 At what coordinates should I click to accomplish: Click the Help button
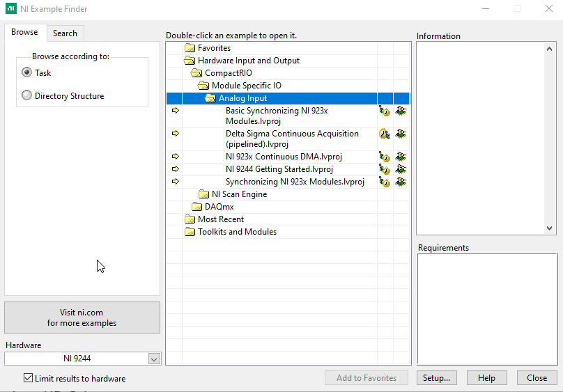coord(487,378)
